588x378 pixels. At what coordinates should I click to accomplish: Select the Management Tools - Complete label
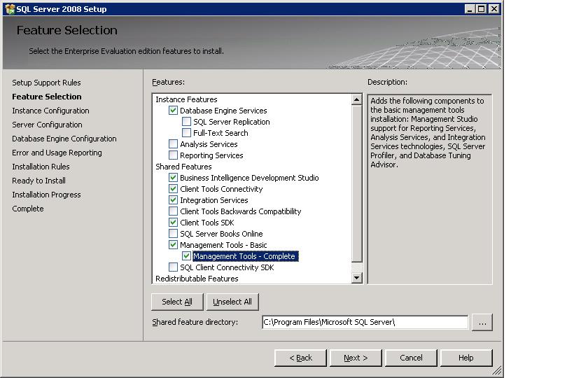coord(246,256)
